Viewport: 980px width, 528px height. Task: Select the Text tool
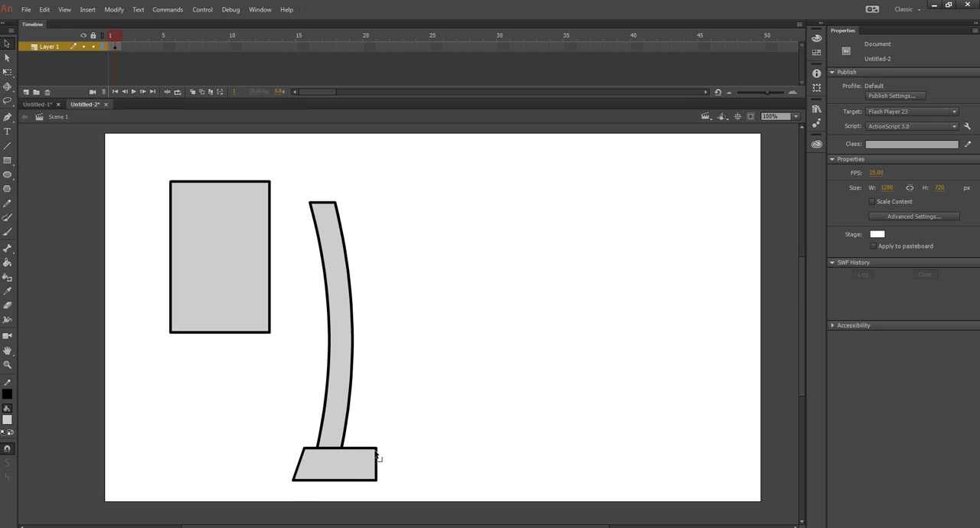click(7, 132)
